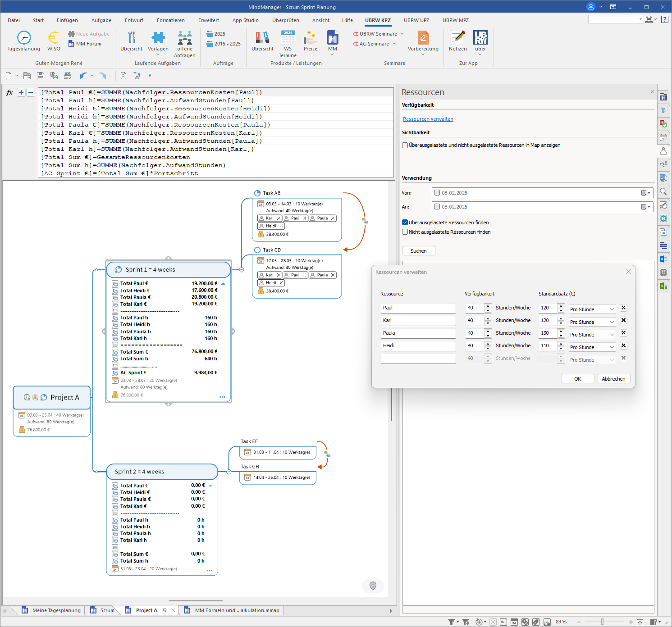The image size is (672, 627).
Task: Open search magnifier icon in right sidebar
Action: [663, 191]
